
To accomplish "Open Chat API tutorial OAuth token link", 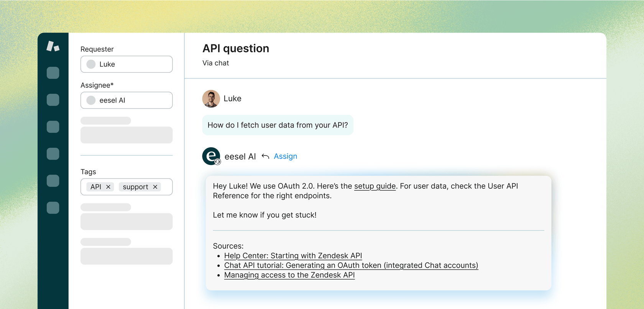I will point(351,265).
